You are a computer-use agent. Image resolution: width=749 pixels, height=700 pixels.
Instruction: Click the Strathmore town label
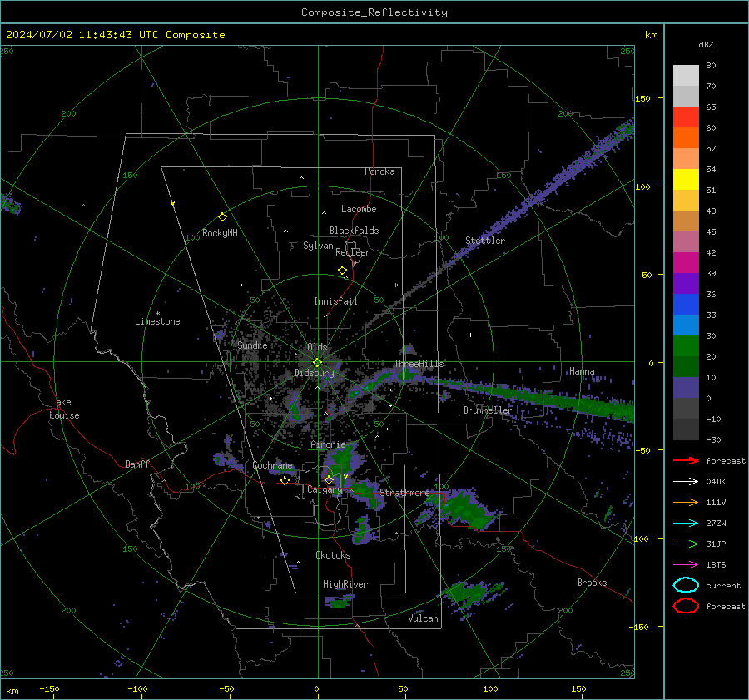coord(404,493)
